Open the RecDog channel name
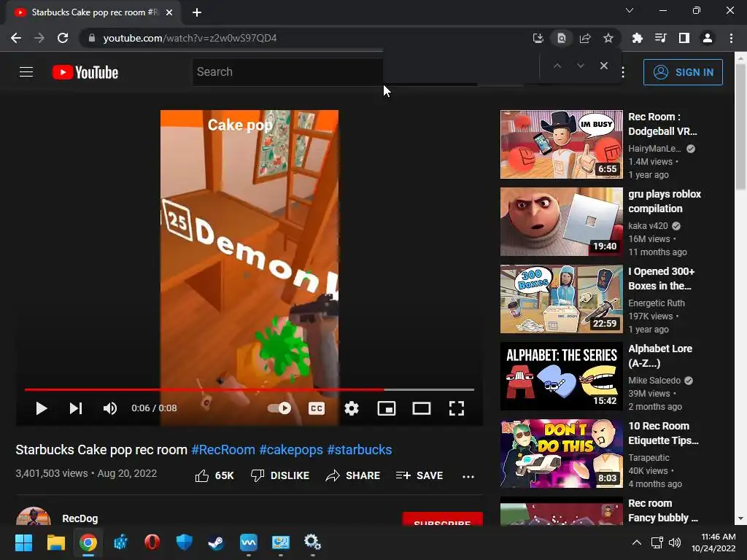 tap(80, 518)
